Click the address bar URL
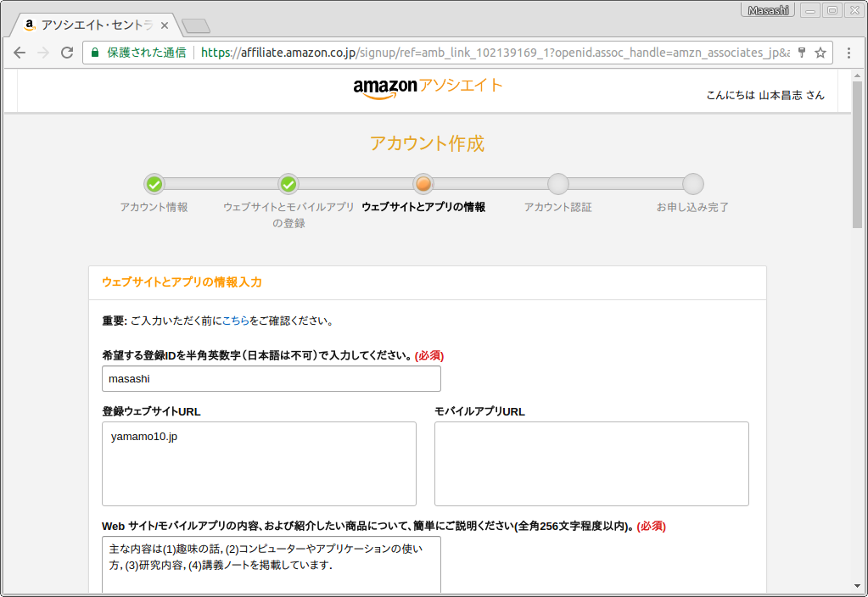The image size is (868, 597). click(495, 53)
